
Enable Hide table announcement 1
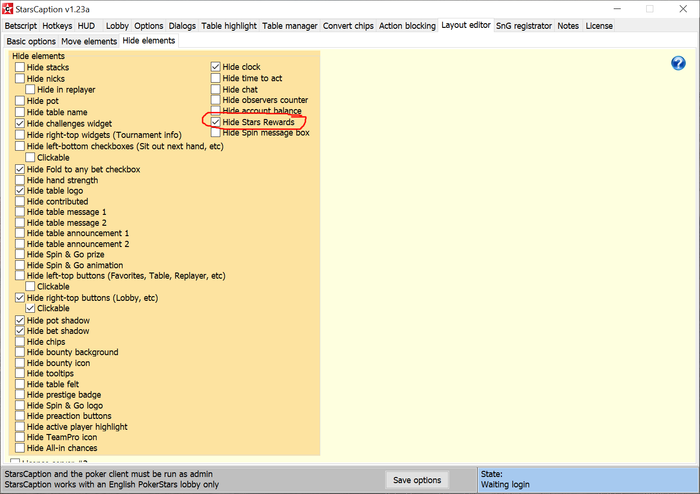(x=20, y=233)
